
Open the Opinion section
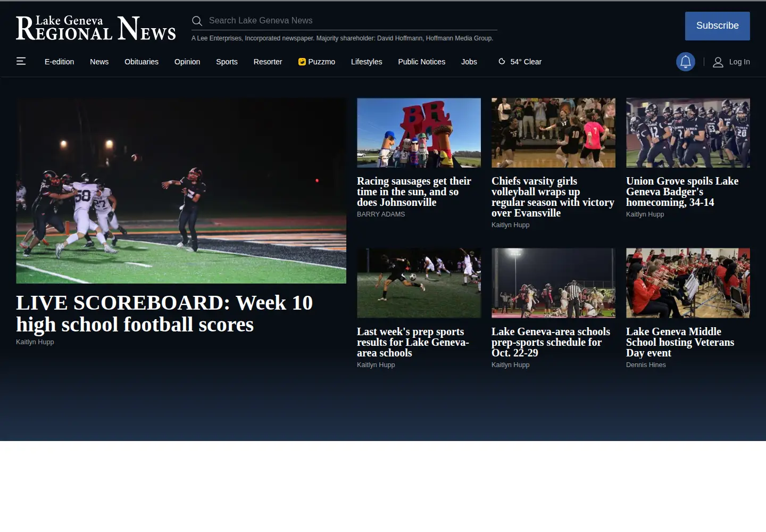[x=187, y=62]
